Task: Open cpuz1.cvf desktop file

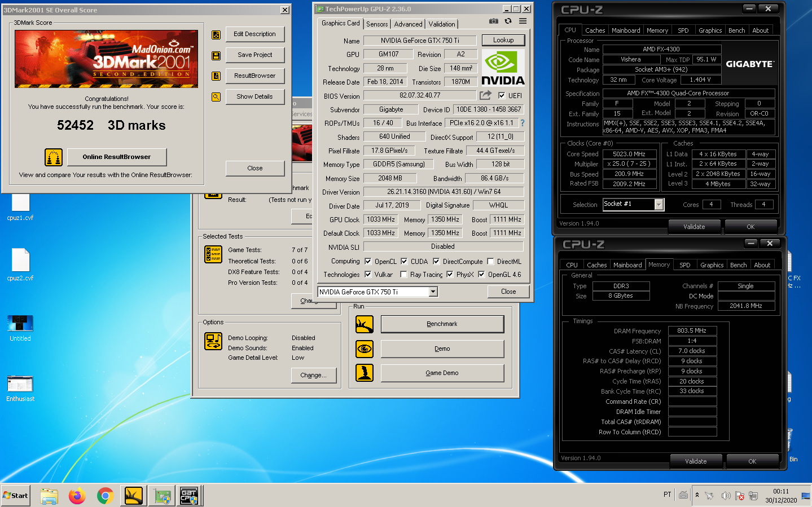Action: click(20, 207)
